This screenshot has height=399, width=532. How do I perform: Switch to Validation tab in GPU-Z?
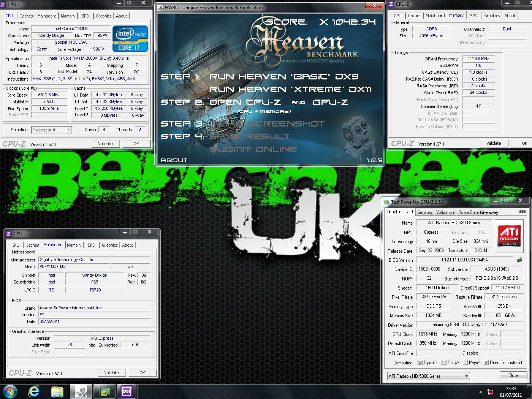coord(445,212)
